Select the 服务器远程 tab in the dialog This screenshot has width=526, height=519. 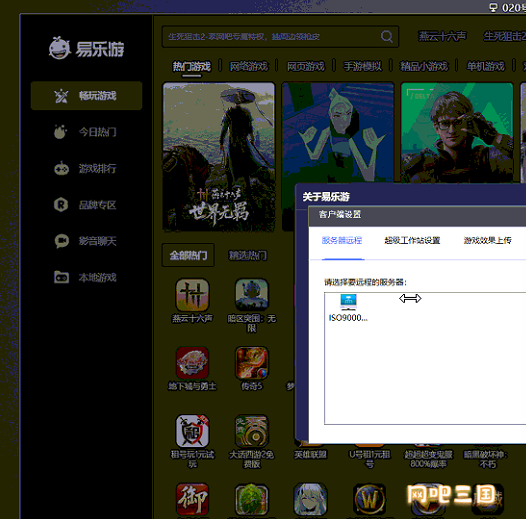pos(342,240)
